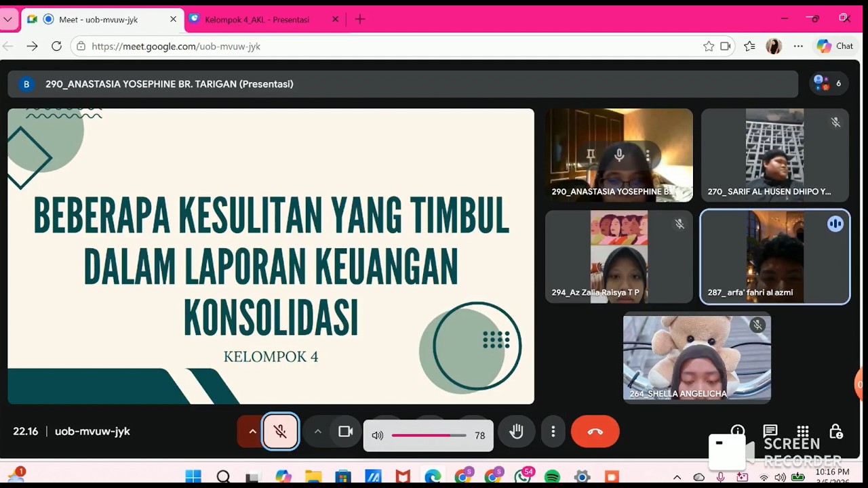Screen dimensions: 868x488
Task: Click muted mic icon on Sarif's tile
Action: (835, 122)
